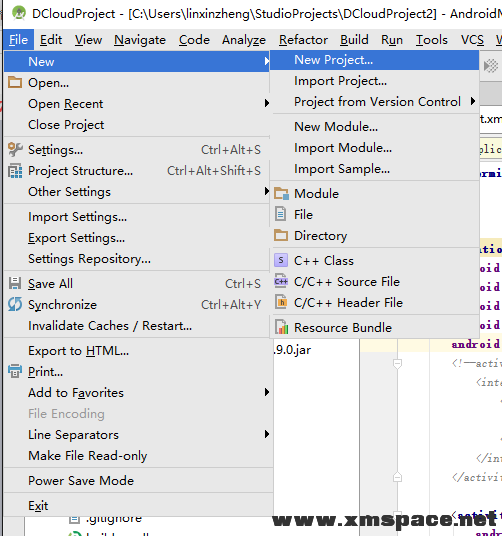
Task: Select Invalidate Caches / Restart...
Action: (x=137, y=326)
